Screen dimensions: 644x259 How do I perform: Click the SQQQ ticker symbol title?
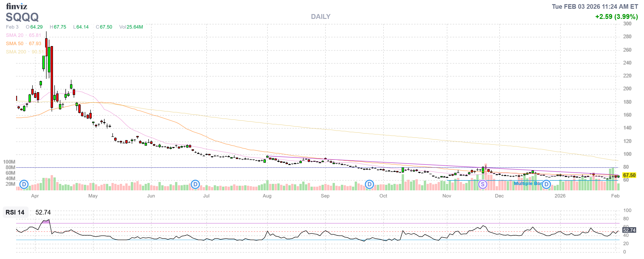pyautogui.click(x=22, y=17)
